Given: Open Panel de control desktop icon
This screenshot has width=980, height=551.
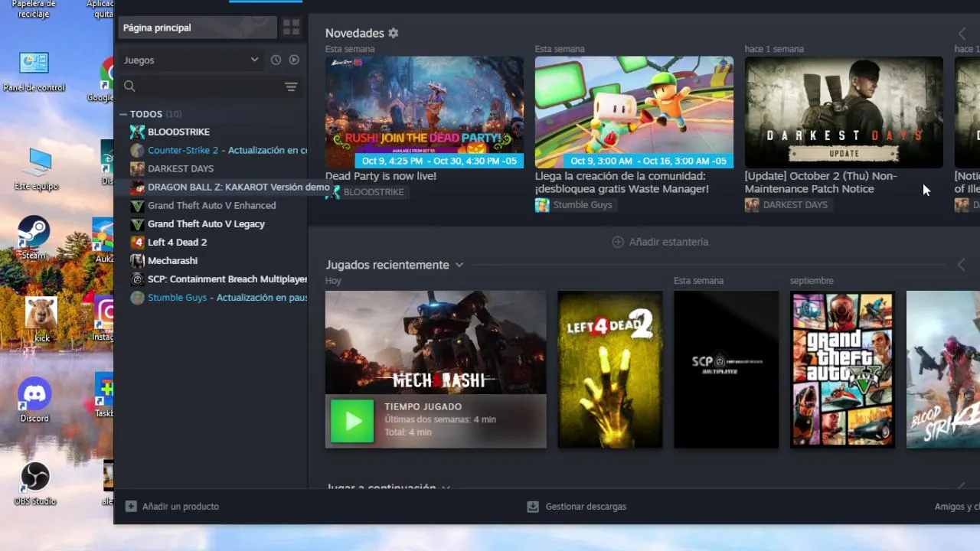Looking at the screenshot, I should click(34, 72).
